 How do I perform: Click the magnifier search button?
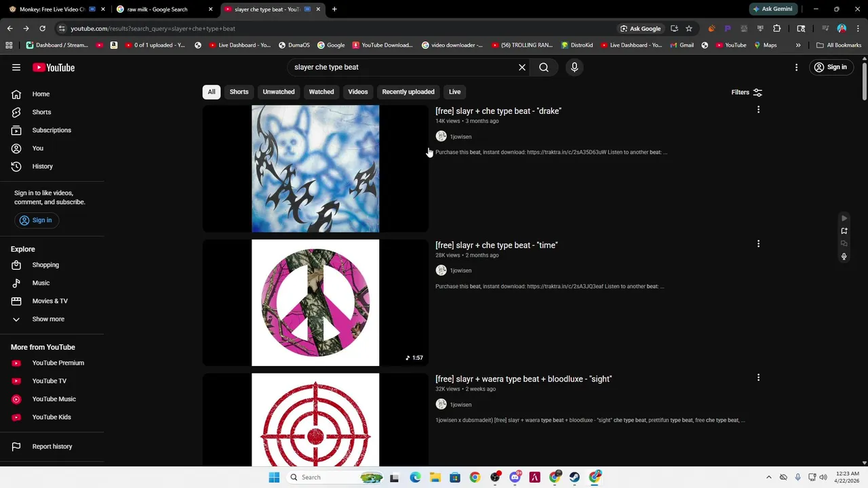[544, 67]
